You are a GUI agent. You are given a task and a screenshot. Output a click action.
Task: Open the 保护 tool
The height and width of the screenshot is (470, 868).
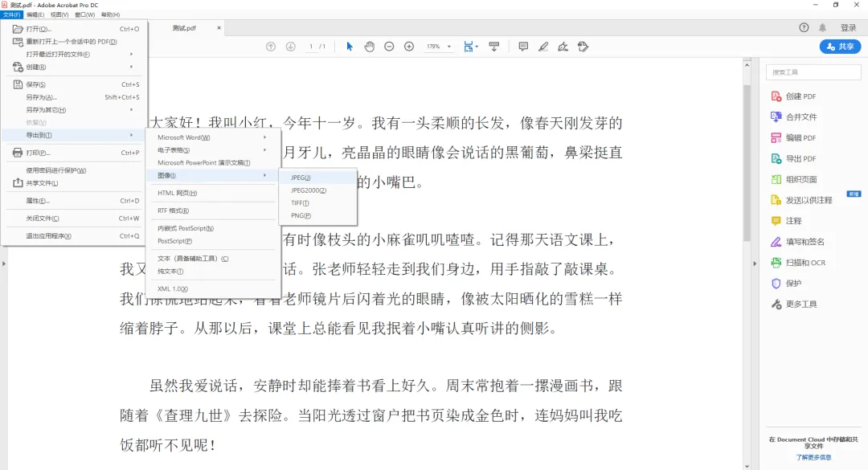pyautogui.click(x=786, y=284)
